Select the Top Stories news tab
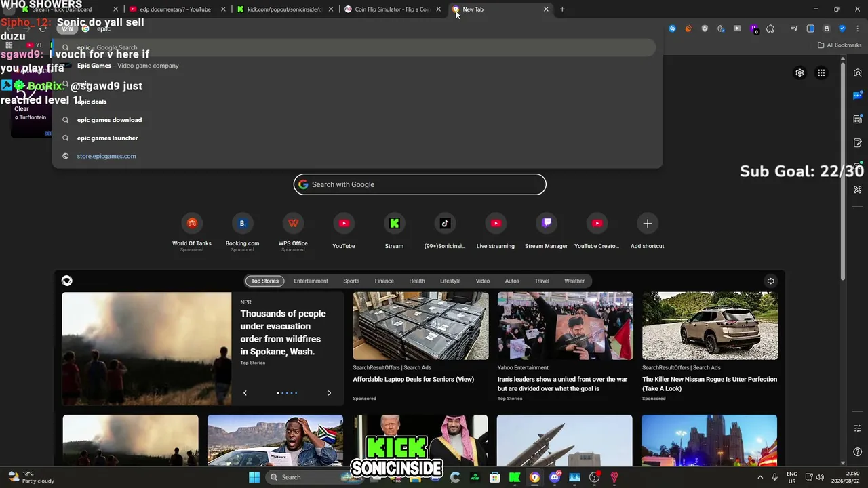Viewport: 868px width, 488px height. click(x=264, y=281)
